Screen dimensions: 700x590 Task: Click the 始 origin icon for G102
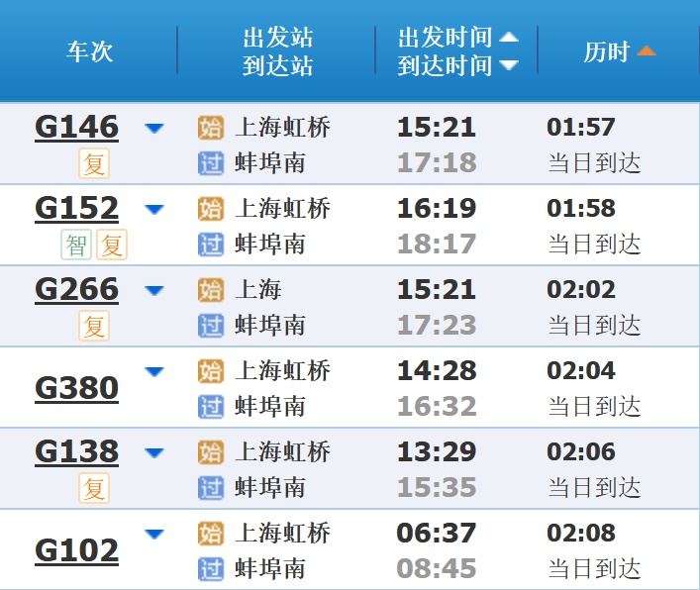click(x=211, y=534)
